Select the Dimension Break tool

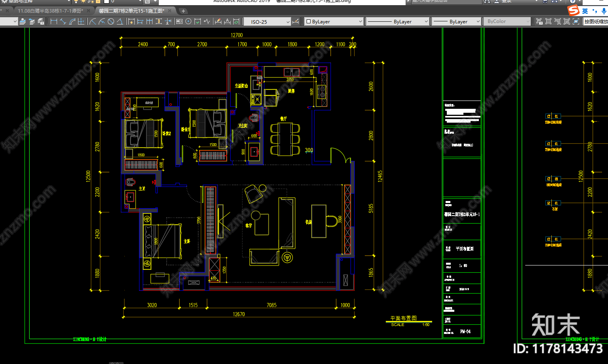tap(168, 21)
